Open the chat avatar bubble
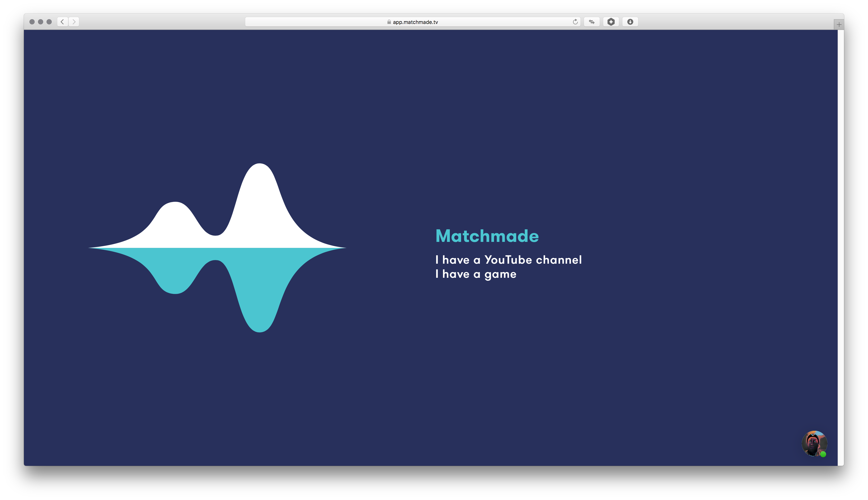The image size is (868, 500). (x=814, y=443)
